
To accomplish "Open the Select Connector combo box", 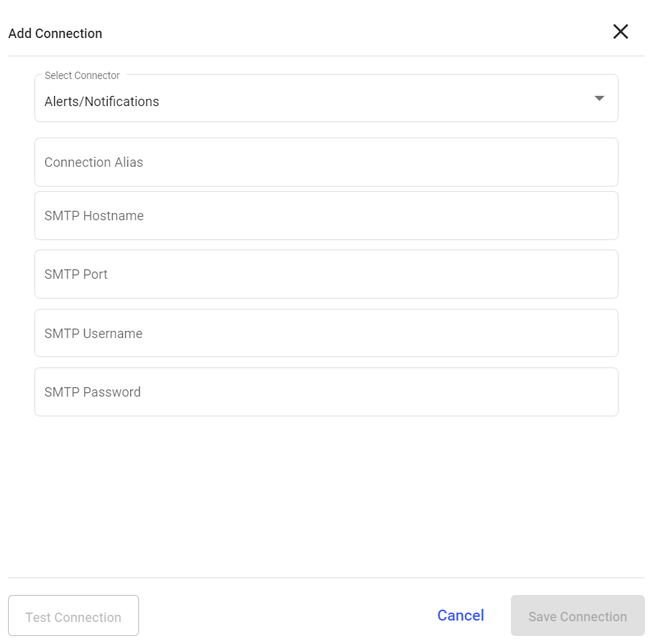I will coord(326,99).
